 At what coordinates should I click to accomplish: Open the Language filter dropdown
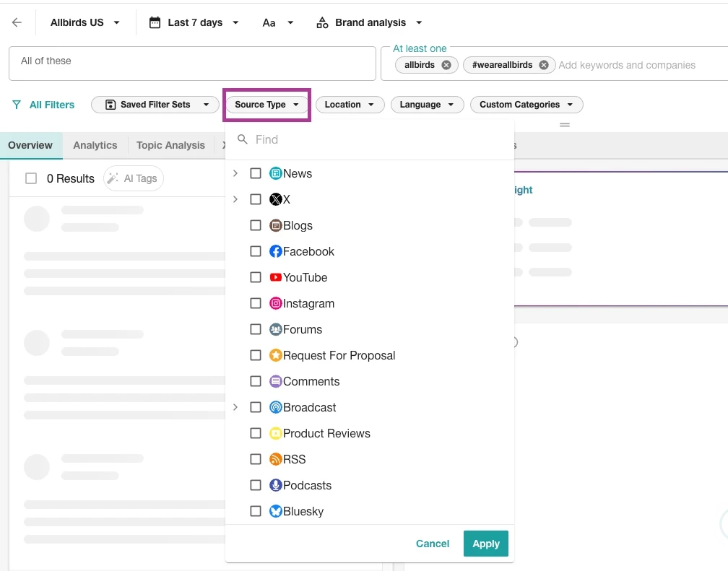427,105
